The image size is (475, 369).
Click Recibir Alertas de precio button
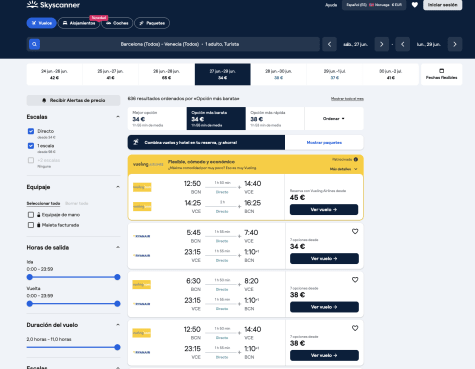(x=73, y=100)
